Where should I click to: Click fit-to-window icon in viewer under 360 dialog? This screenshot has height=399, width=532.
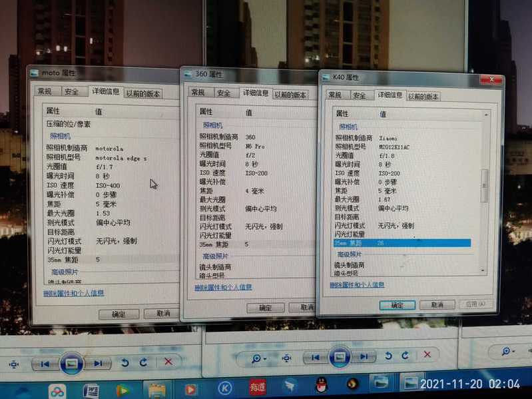tap(286, 358)
